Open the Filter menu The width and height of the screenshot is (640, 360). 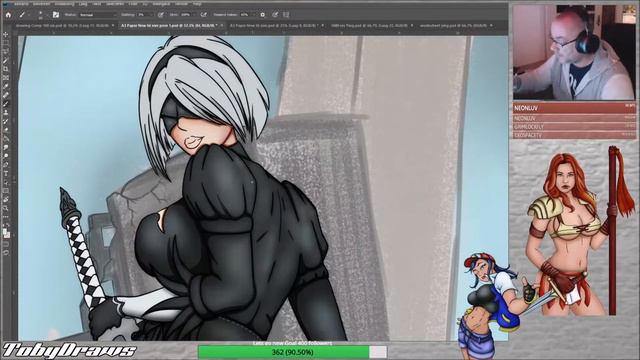[133, 4]
